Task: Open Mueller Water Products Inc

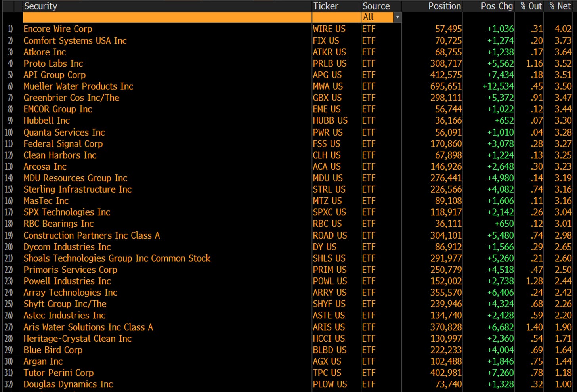Action: coord(78,86)
